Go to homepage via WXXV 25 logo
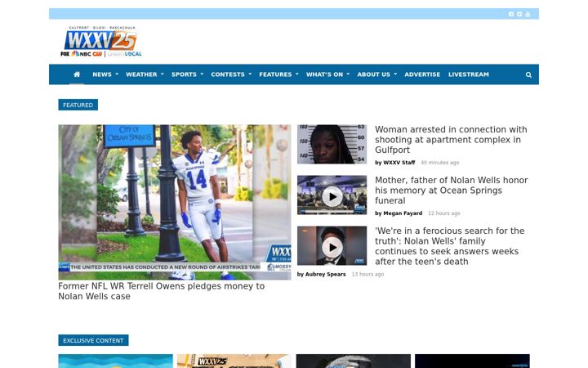The image size is (588, 368). (101, 42)
